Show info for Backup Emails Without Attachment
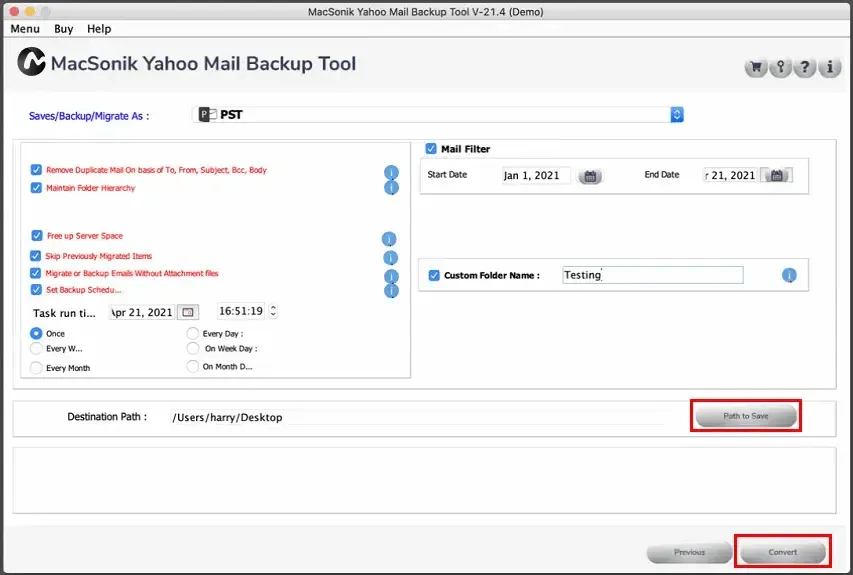Screen dimensions: 853x575 pyautogui.click(x=391, y=276)
